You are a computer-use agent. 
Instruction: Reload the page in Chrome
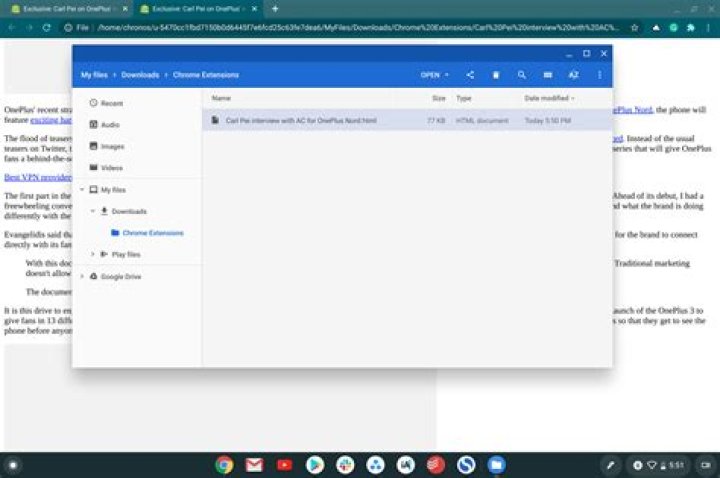click(x=46, y=28)
